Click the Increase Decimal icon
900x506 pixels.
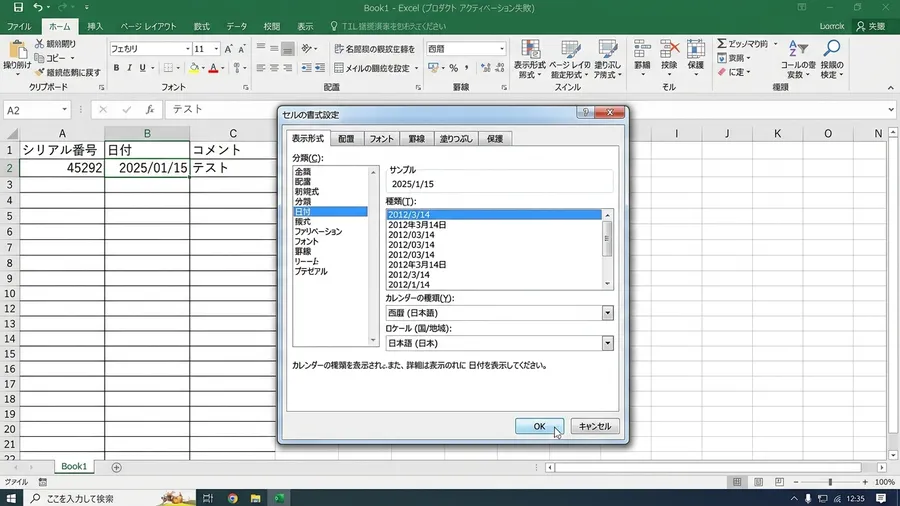pos(486,68)
